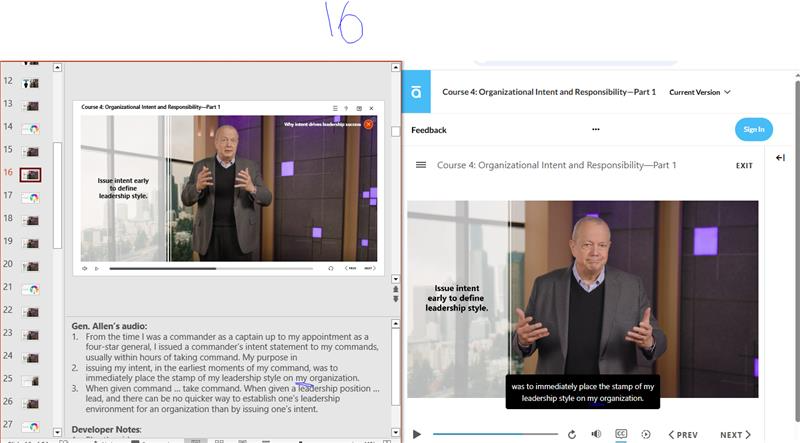Screen dimensions: 800x443
Task: Click the slide editing pane scroll-down arrow
Action: click(395, 279)
